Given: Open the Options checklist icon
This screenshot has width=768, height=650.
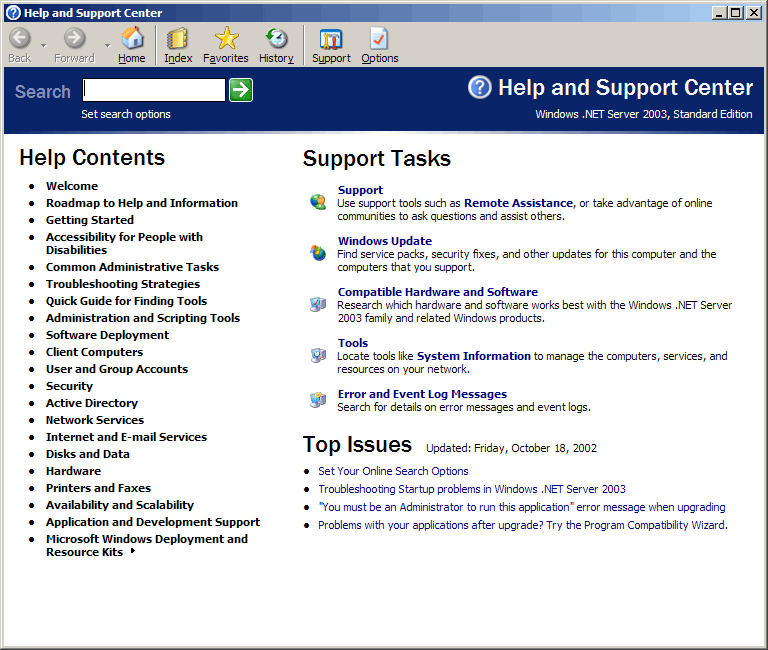Looking at the screenshot, I should point(379,39).
